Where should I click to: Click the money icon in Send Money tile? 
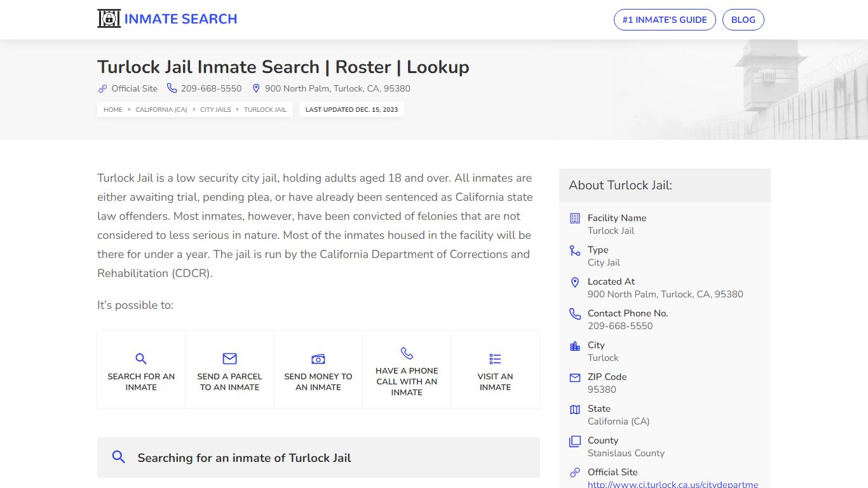318,359
